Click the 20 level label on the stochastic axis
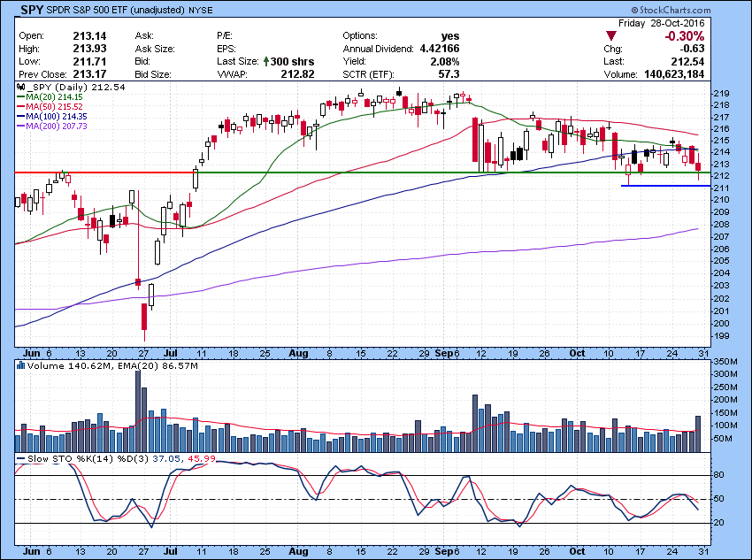This screenshot has width=752, height=560. [718, 523]
